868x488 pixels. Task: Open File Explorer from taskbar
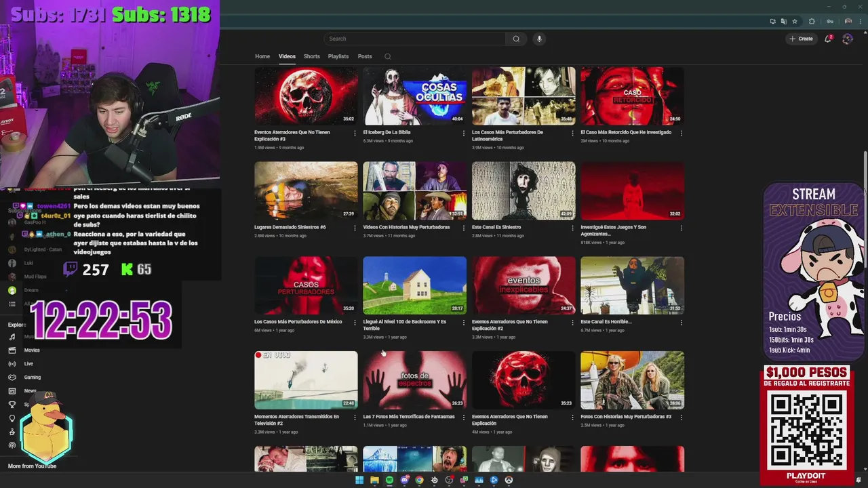374,480
